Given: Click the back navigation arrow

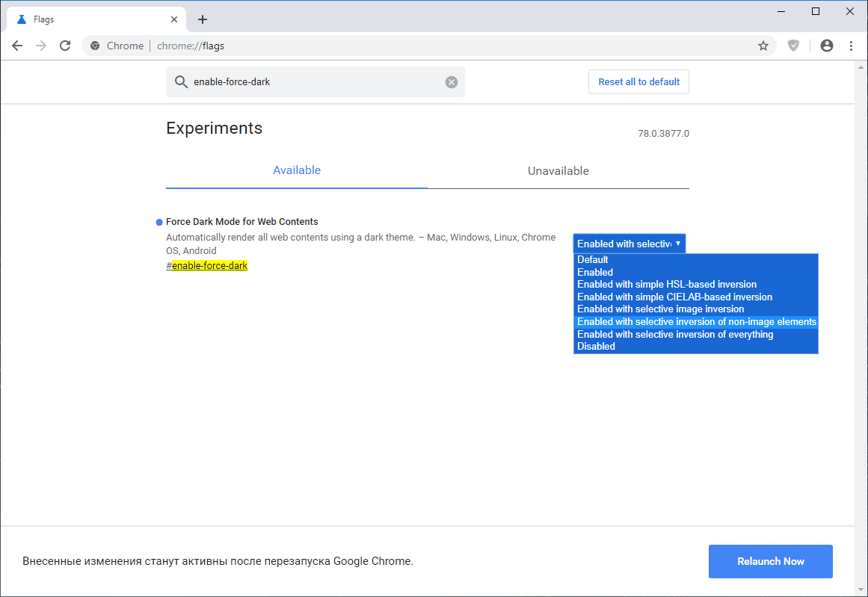Looking at the screenshot, I should [17, 46].
